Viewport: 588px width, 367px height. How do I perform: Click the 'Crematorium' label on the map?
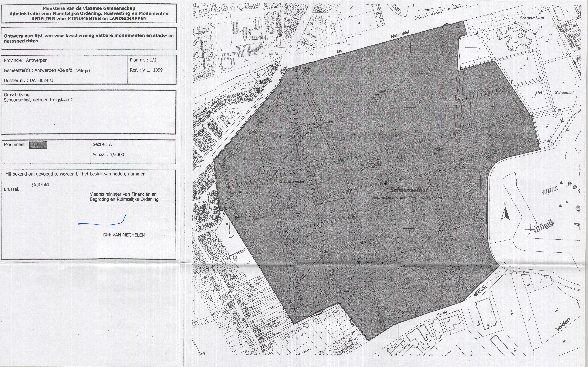point(532,18)
